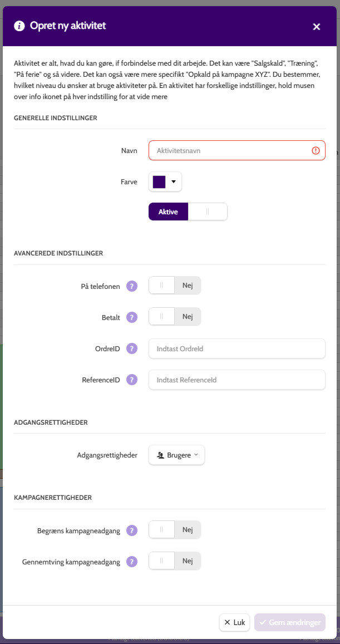Toggle the Aktive status switch
This screenshot has height=644, width=340.
point(188,212)
